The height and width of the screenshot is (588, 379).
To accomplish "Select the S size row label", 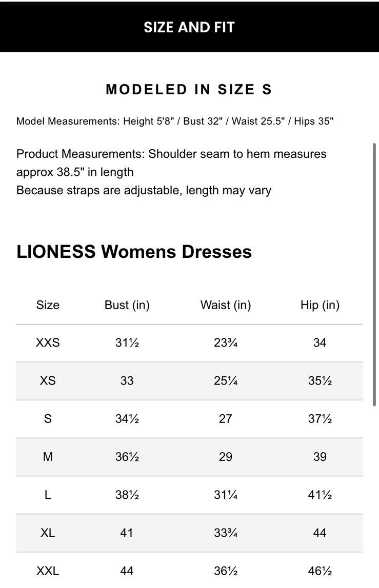I will [48, 419].
